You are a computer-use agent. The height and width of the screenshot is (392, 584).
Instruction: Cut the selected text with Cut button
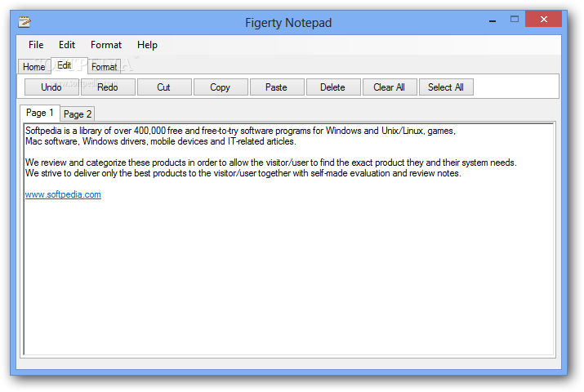(x=164, y=87)
